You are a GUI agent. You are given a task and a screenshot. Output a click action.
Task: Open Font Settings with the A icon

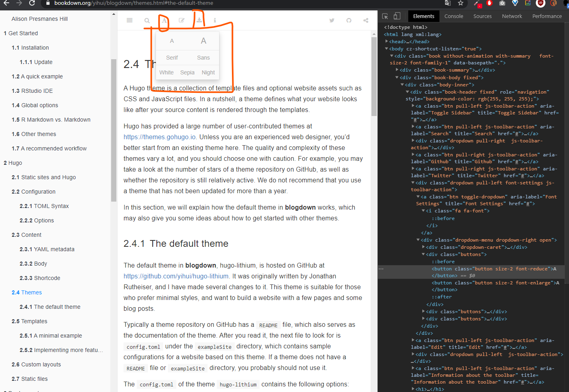point(164,20)
